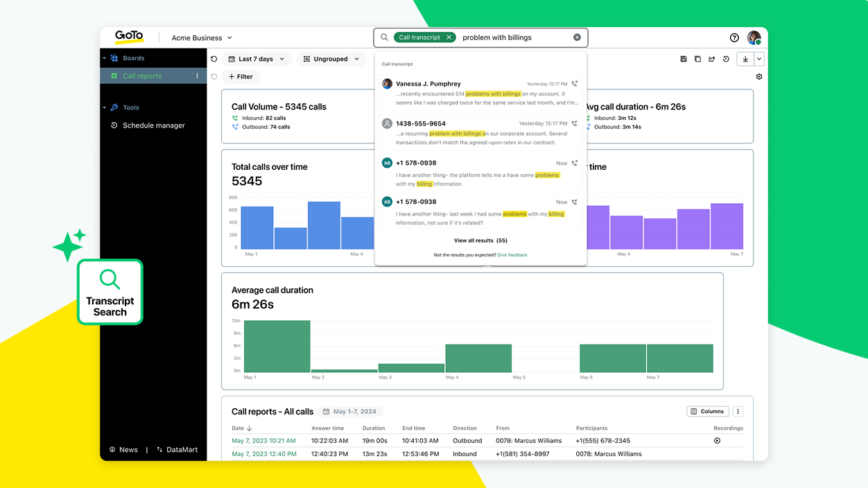Click the Give feedback link
Viewport: 868px width, 488px height.
click(x=512, y=255)
